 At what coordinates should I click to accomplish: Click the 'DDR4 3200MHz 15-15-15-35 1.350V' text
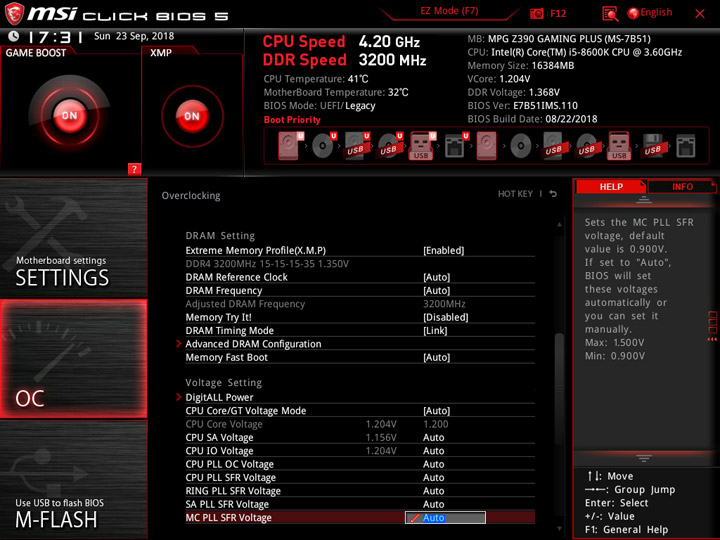point(267,264)
